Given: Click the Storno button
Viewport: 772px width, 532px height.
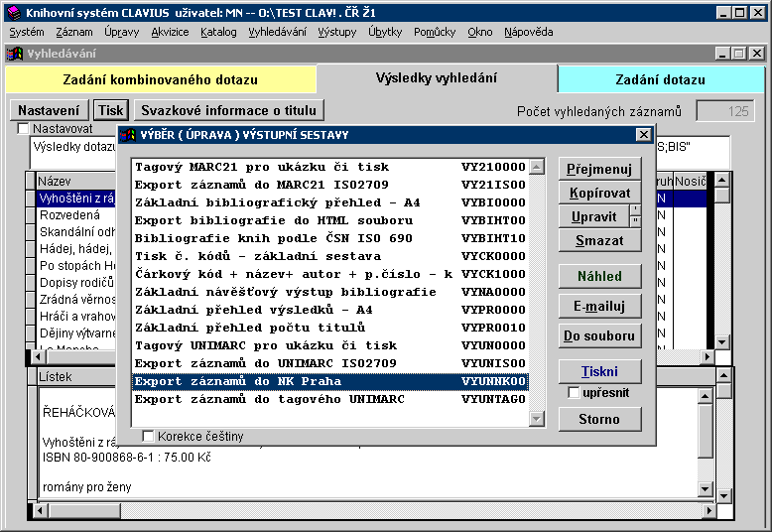Looking at the screenshot, I should 599,419.
